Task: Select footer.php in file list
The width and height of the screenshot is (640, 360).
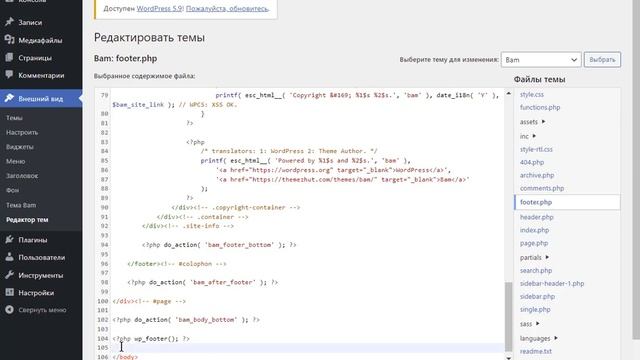Action: click(x=567, y=202)
